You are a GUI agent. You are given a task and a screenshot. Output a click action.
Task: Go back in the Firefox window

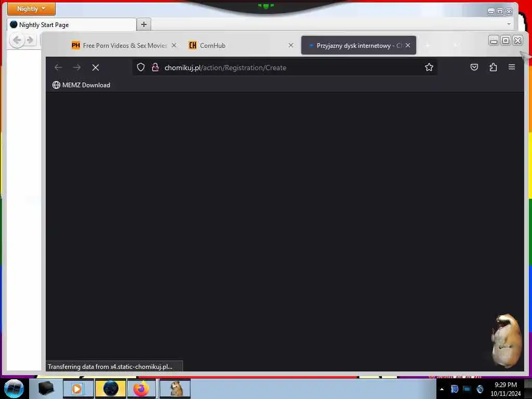(58, 68)
